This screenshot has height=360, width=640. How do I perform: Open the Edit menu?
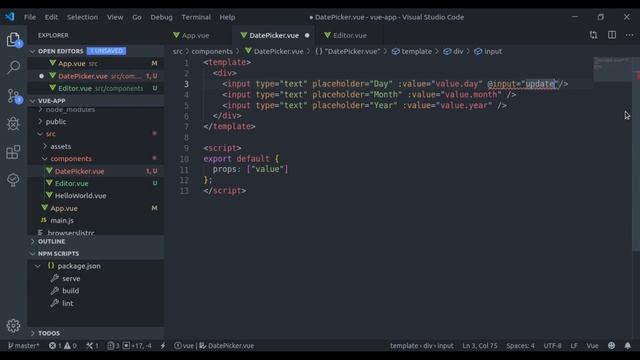(51, 17)
